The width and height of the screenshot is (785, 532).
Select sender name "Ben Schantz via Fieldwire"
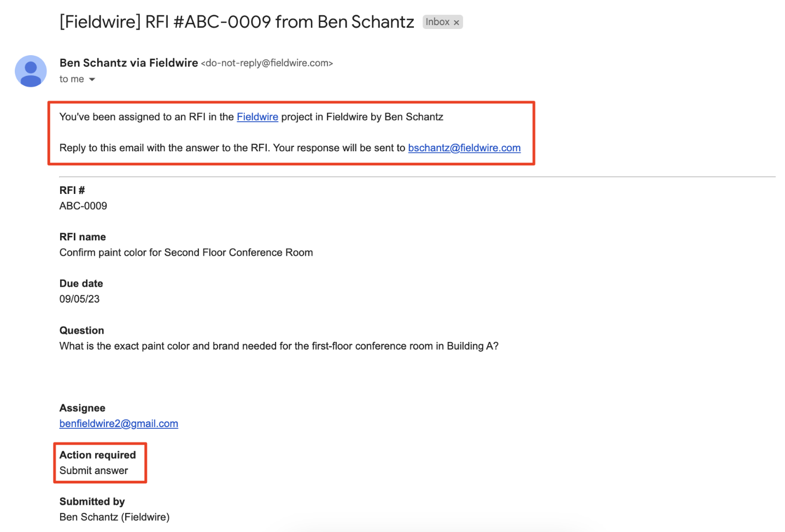click(128, 63)
